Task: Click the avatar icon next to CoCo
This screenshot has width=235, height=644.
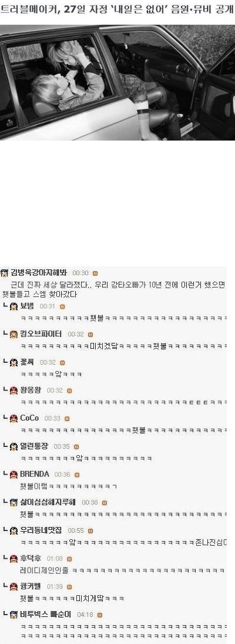Action: (x=14, y=419)
